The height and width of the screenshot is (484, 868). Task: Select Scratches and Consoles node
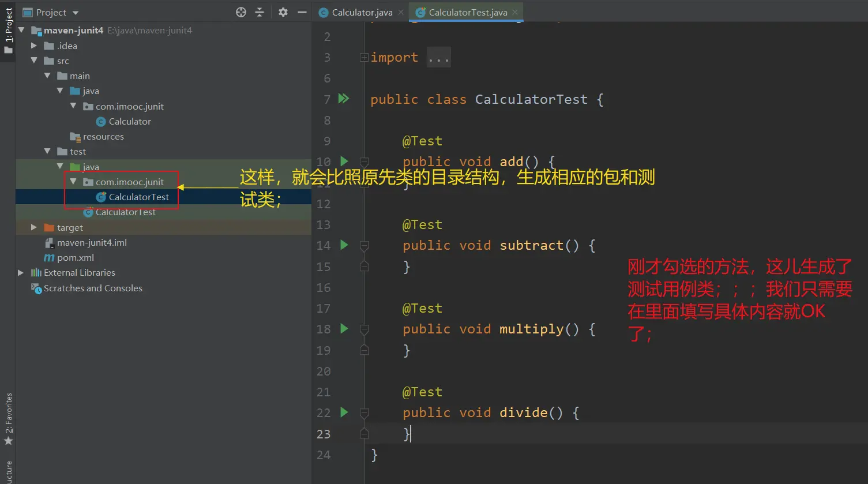point(93,288)
